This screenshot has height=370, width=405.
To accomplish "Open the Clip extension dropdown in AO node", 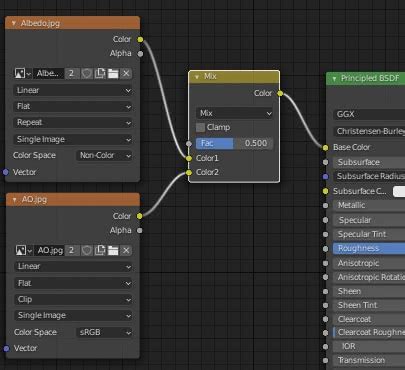I will click(73, 299).
